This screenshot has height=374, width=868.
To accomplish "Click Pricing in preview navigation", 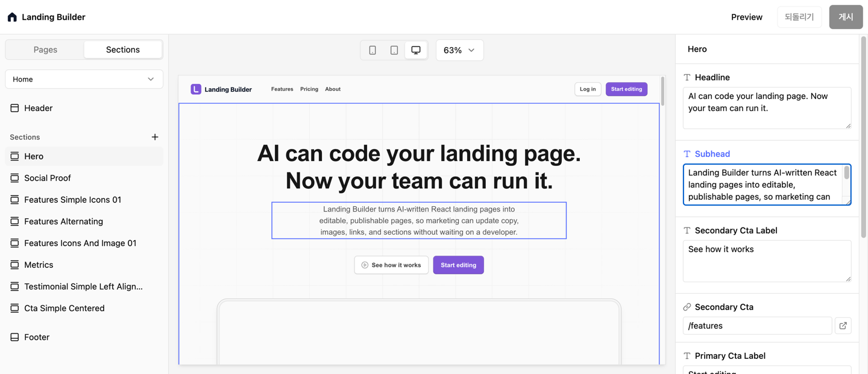I will [309, 89].
